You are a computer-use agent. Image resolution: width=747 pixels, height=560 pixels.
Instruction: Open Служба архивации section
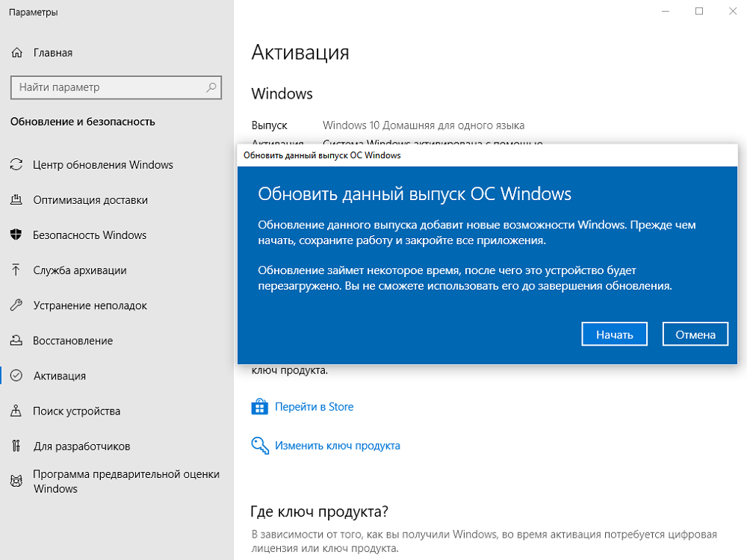click(x=80, y=270)
